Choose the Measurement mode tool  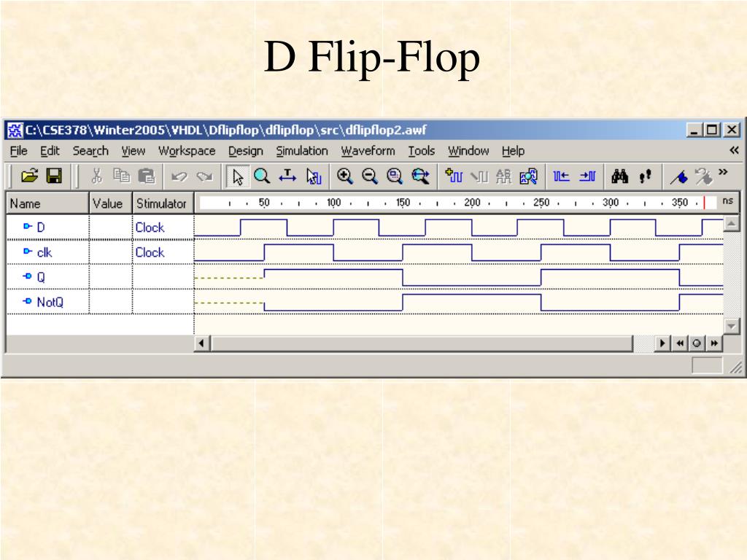tap(287, 176)
